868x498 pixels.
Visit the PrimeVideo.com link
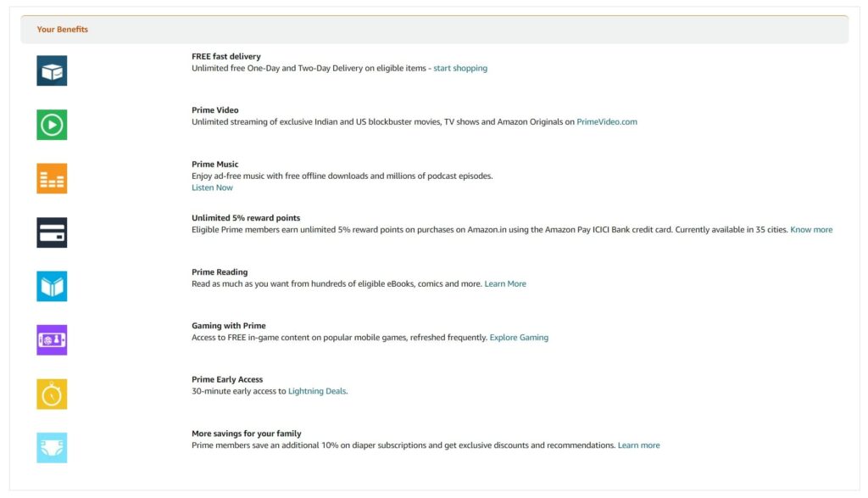[607, 122]
